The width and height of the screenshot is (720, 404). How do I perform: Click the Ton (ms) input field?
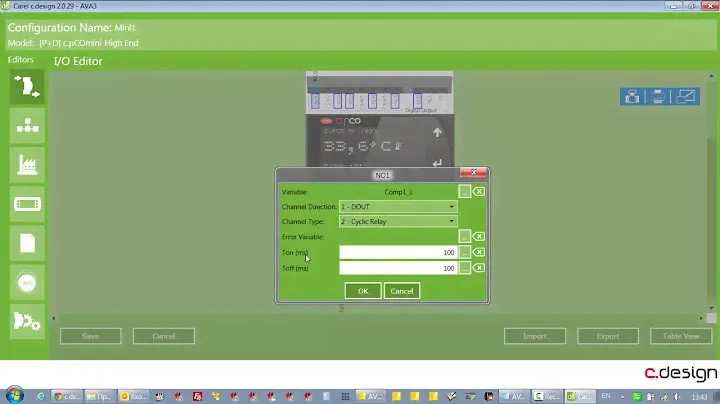[x=397, y=252]
